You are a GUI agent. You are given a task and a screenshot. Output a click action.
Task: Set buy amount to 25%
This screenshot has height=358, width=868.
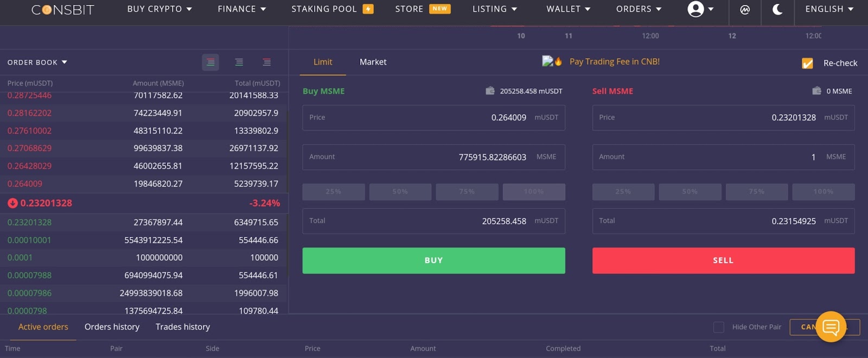coord(334,192)
